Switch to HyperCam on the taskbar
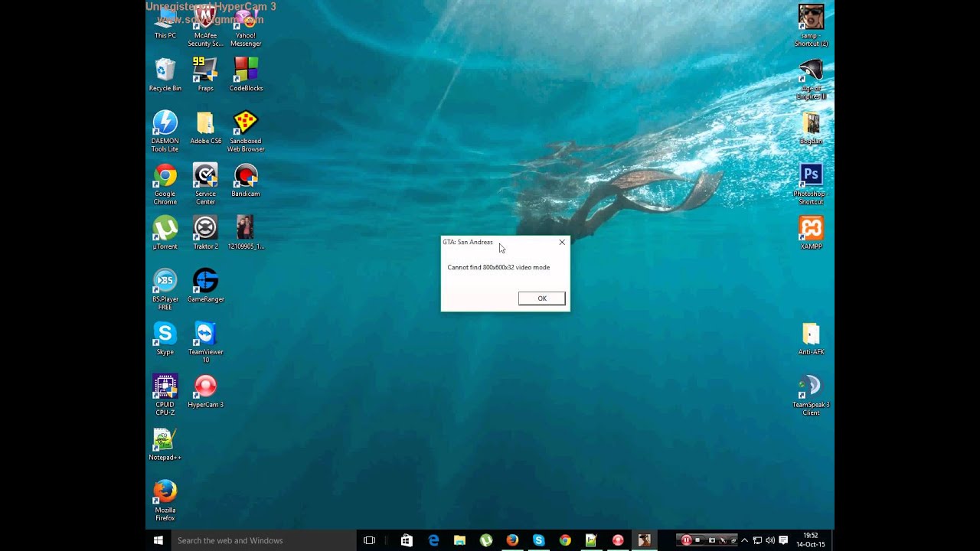This screenshot has height=551, width=980. [618, 540]
